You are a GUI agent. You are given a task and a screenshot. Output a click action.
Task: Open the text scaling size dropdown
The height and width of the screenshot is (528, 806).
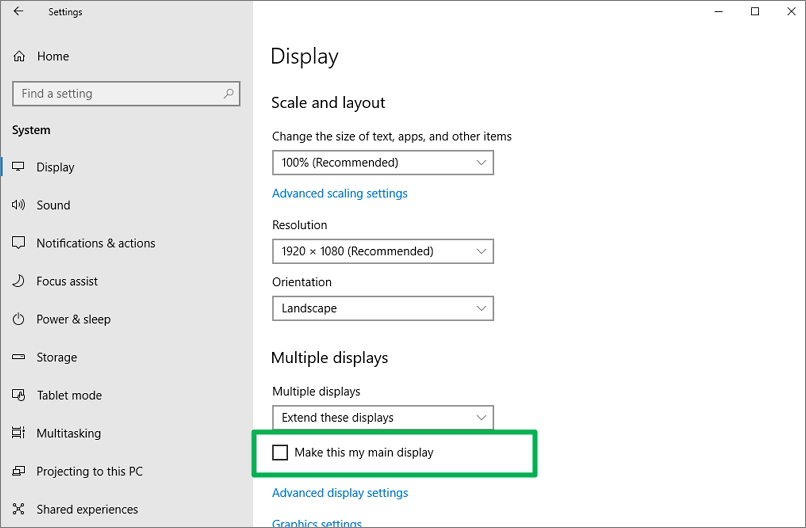pyautogui.click(x=382, y=162)
